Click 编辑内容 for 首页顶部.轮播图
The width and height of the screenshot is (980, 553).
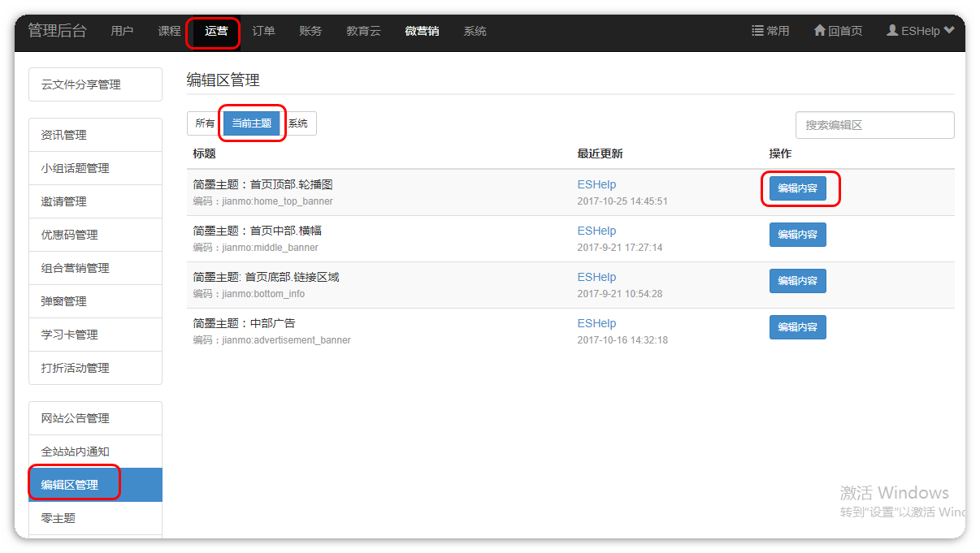point(797,188)
